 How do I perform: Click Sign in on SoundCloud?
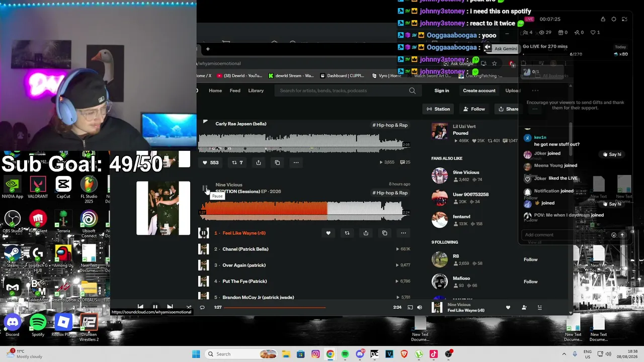point(442,90)
